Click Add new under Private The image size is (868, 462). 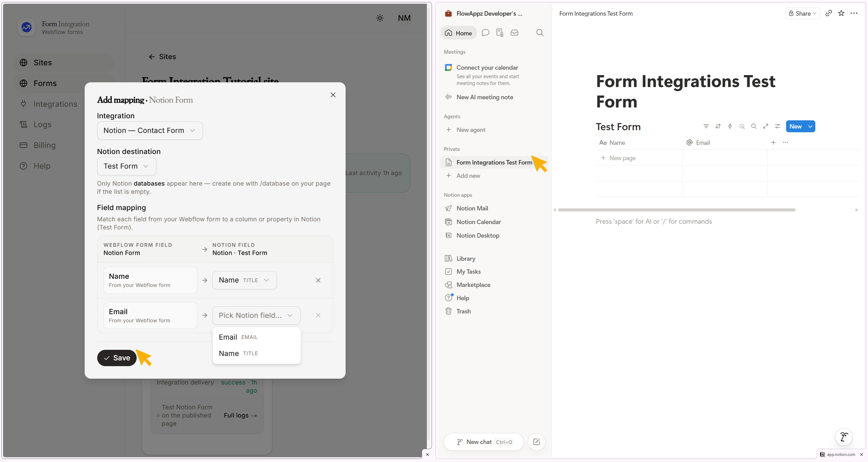click(494, 176)
